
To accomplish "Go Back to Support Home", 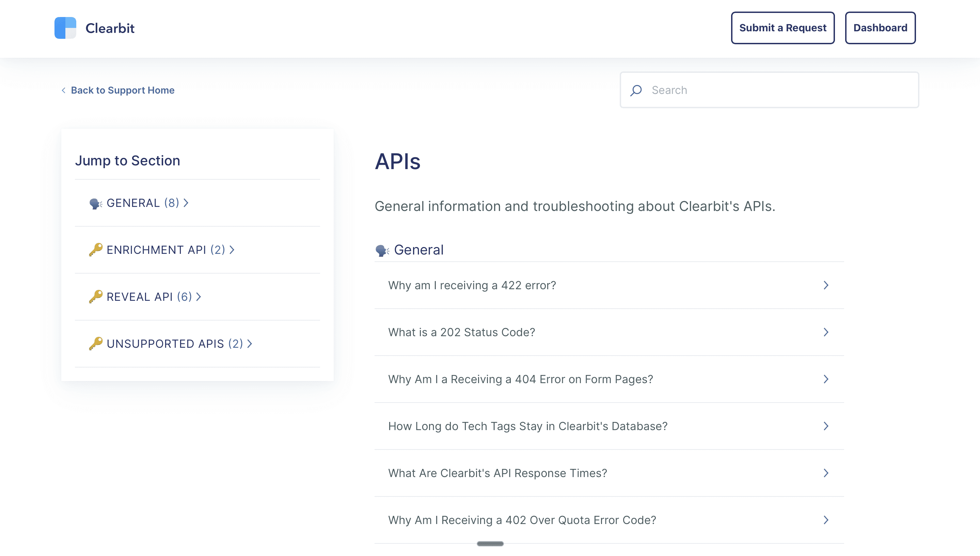I will [122, 91].
